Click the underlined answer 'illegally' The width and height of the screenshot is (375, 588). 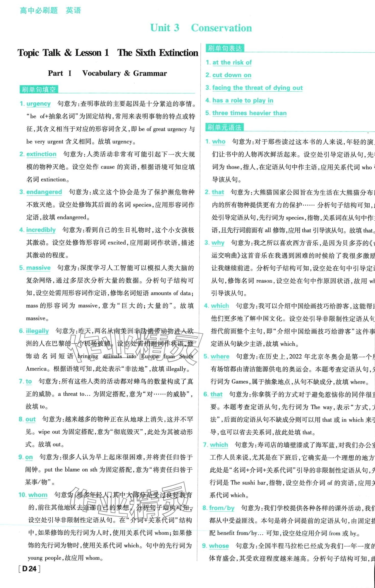coord(37,331)
